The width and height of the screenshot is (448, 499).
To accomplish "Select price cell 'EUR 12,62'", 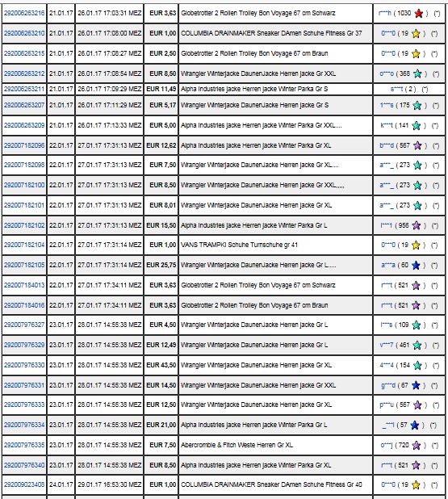I will [x=161, y=145].
